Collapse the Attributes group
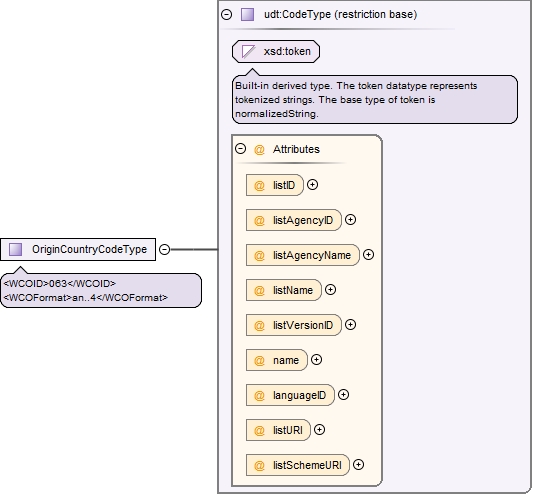 coord(241,149)
